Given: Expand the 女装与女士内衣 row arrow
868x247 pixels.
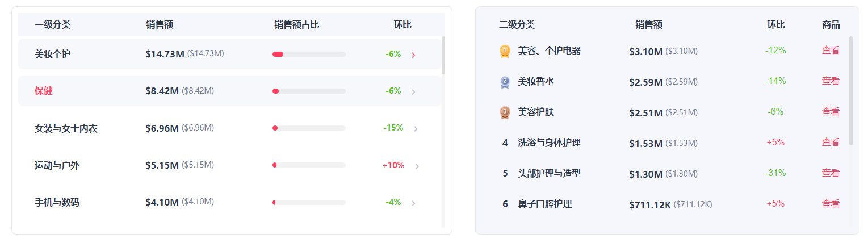Looking at the screenshot, I should coord(416,129).
